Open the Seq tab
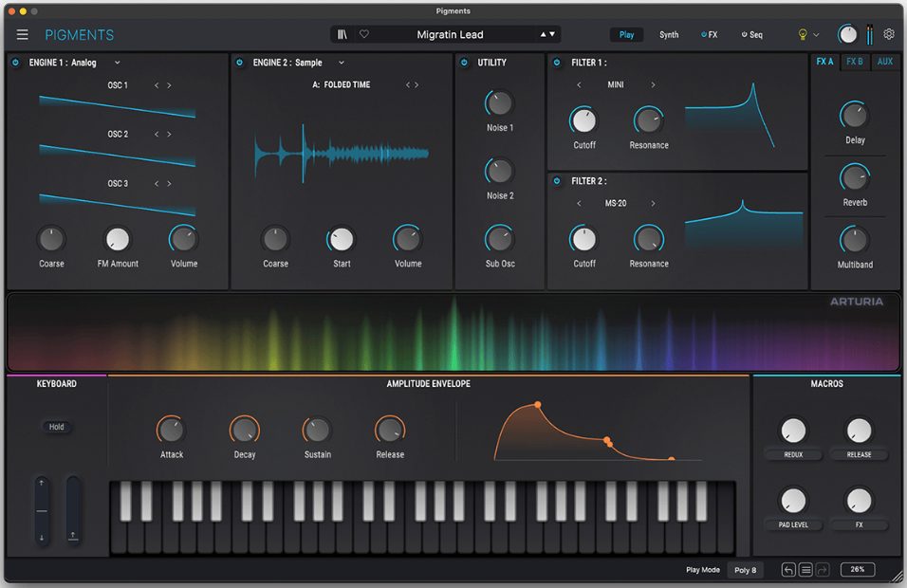907x588 pixels. pyautogui.click(x=752, y=35)
